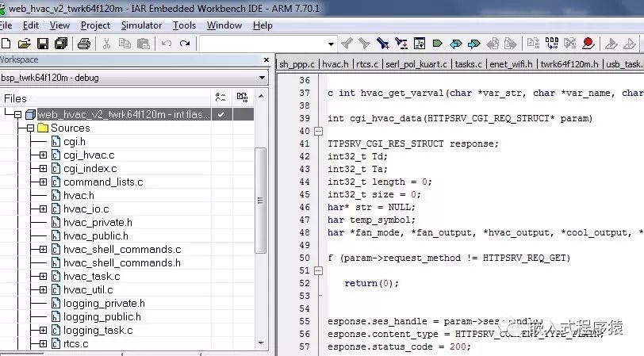
Task: Open the Simulator menu
Action: pyautogui.click(x=141, y=25)
